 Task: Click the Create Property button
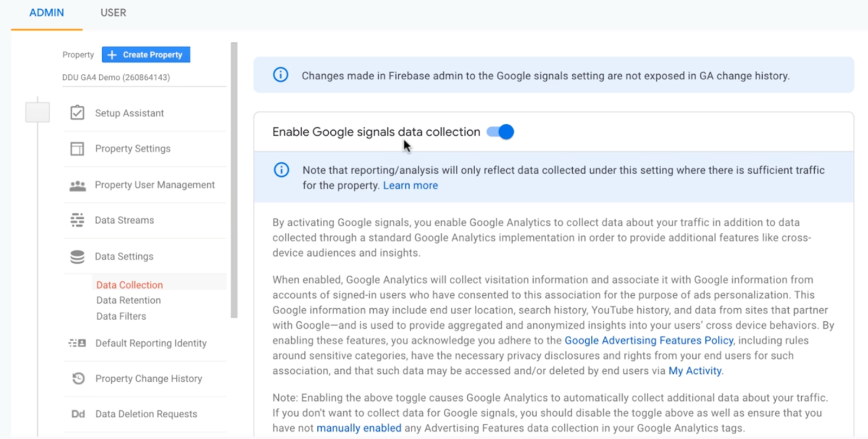tap(146, 55)
